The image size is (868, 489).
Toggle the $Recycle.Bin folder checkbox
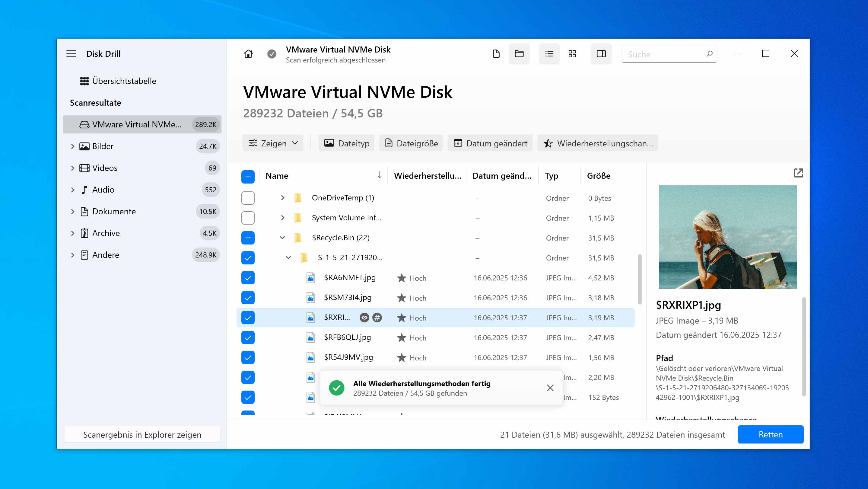[x=248, y=238]
